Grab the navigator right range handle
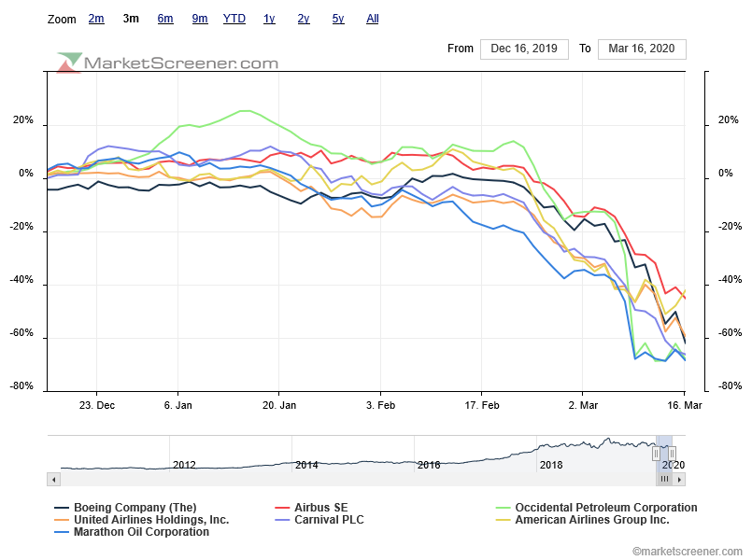Image resolution: width=752 pixels, height=560 pixels. tap(672, 453)
